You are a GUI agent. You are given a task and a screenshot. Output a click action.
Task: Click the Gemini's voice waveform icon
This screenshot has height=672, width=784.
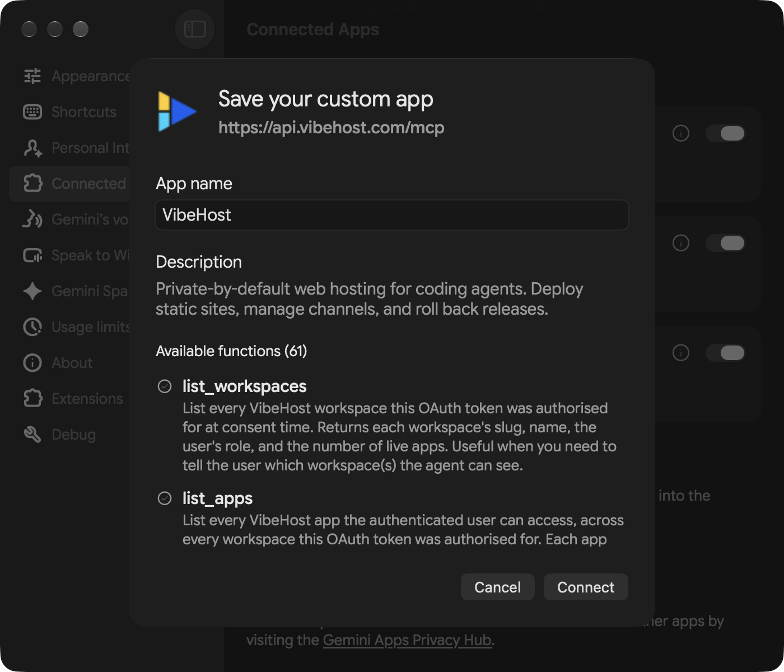(32, 220)
